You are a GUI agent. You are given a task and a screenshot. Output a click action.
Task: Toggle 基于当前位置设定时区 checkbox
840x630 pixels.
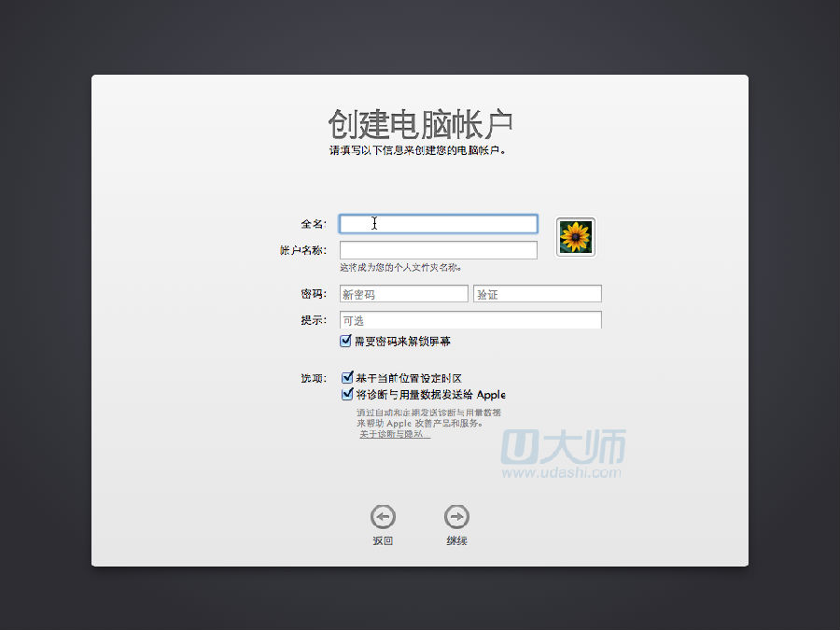346,378
